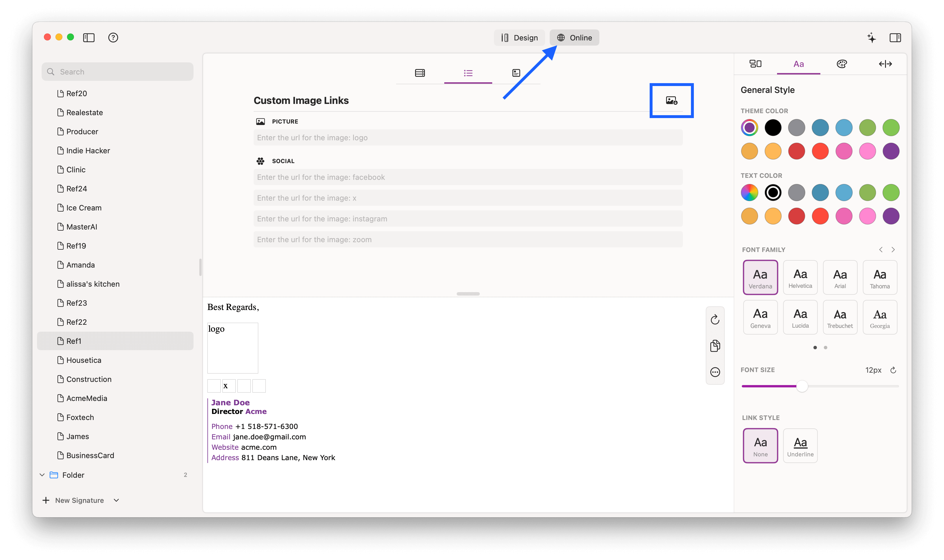Reset the font size icon
The image size is (944, 560).
coord(893,370)
